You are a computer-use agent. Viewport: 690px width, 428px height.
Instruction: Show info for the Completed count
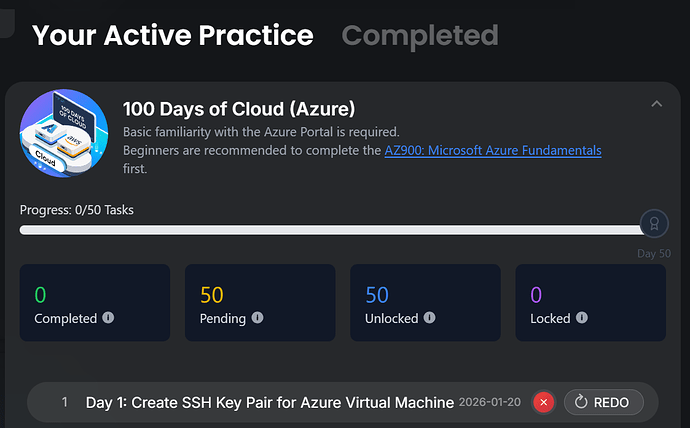[x=108, y=318]
